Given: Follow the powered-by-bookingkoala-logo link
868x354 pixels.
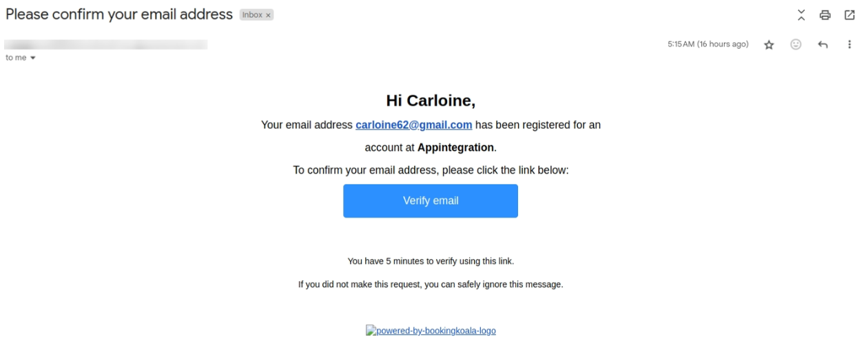Looking at the screenshot, I should coord(431,331).
